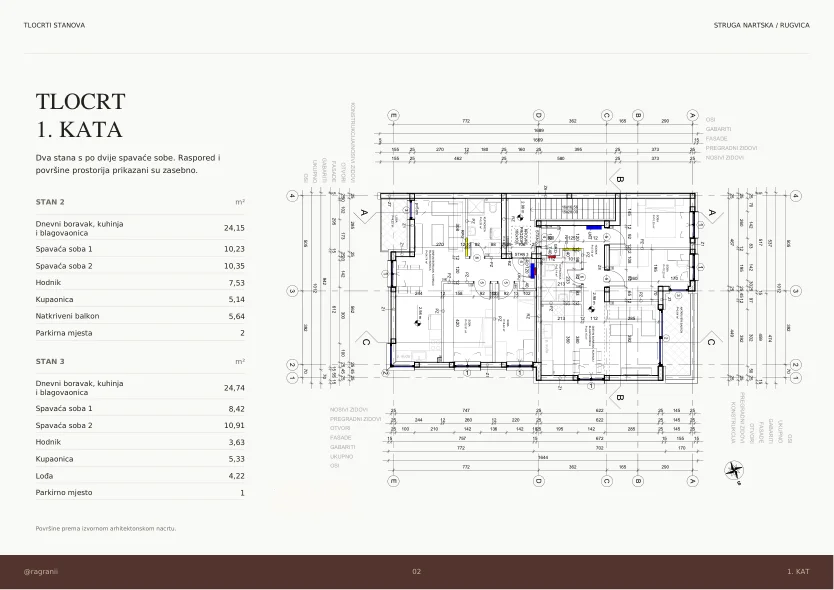
Task: Click the 24,74 area value
Action: coord(235,388)
